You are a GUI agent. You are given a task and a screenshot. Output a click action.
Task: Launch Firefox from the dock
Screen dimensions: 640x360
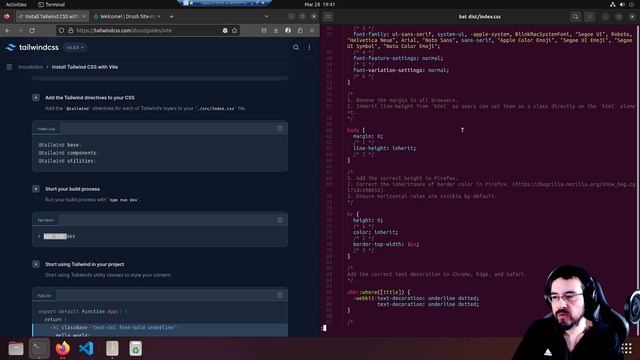click(x=63, y=349)
